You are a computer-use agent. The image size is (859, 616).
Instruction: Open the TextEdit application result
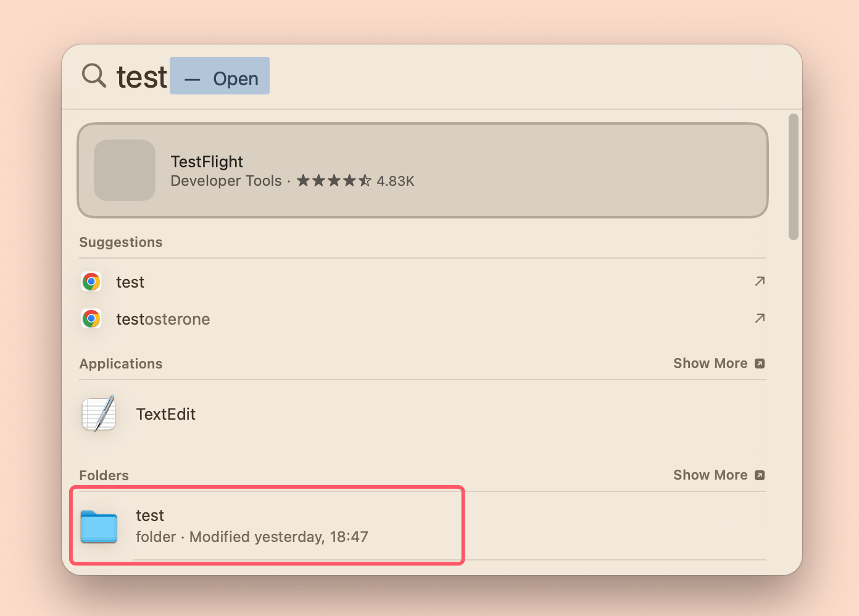165,414
